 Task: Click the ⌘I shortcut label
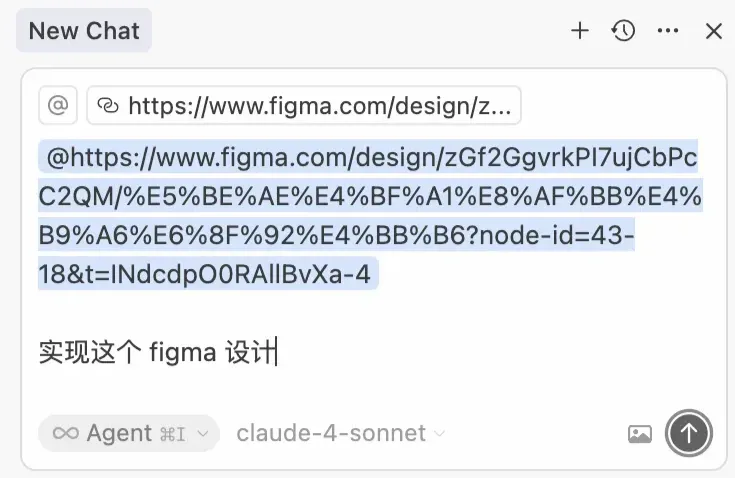click(x=173, y=434)
